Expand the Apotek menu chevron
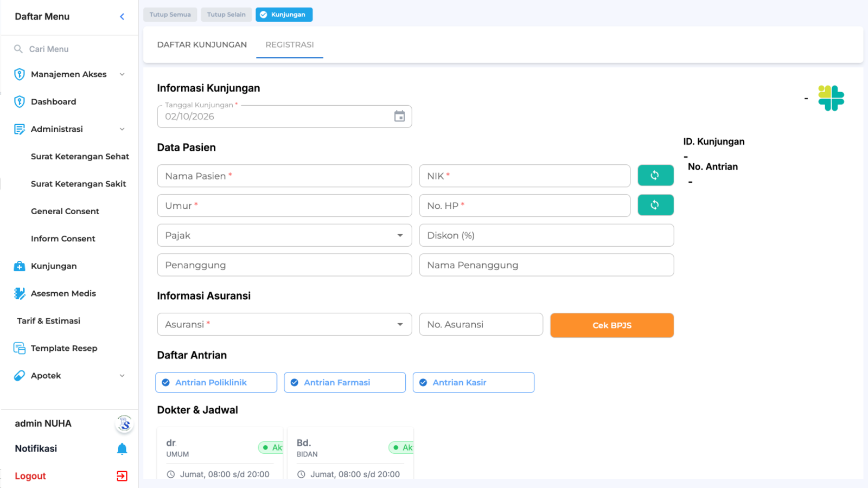868x488 pixels. coord(122,376)
